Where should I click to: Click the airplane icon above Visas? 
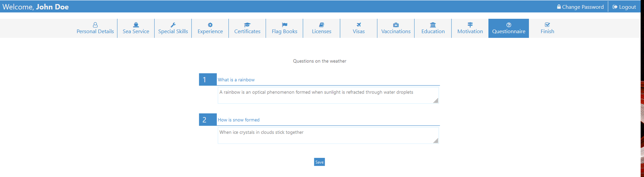pos(359,25)
